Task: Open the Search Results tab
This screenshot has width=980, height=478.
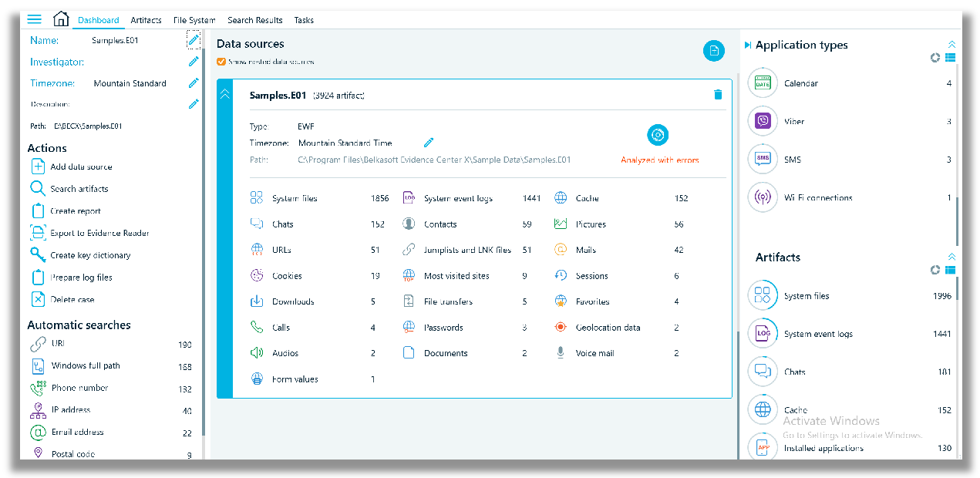Action: click(255, 20)
